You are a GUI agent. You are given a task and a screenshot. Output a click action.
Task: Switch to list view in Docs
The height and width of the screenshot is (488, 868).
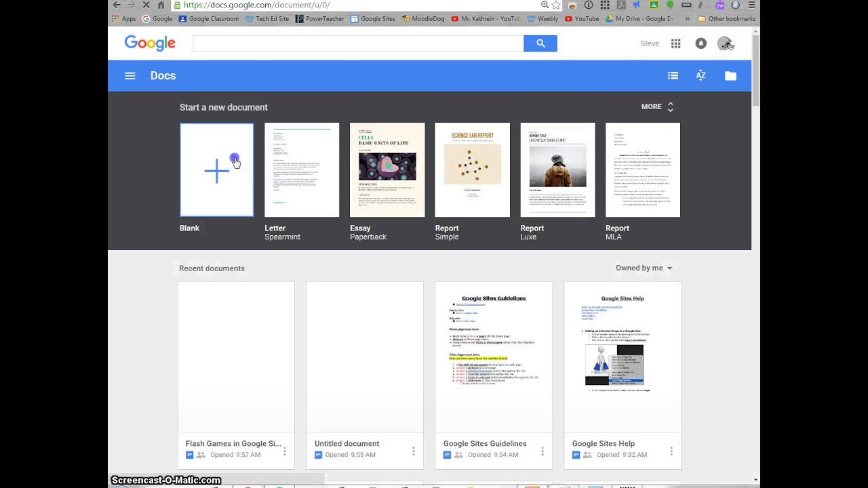[673, 76]
